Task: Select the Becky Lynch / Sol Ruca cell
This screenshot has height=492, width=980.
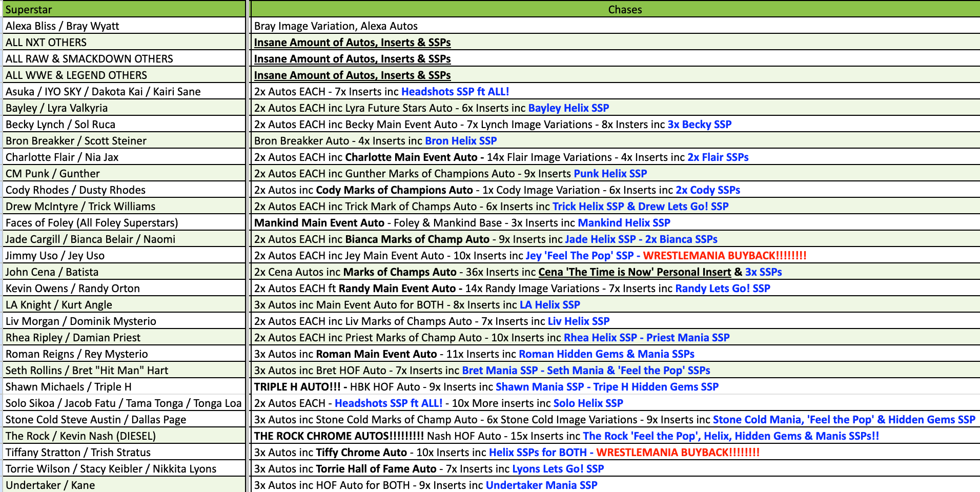Action: click(124, 124)
